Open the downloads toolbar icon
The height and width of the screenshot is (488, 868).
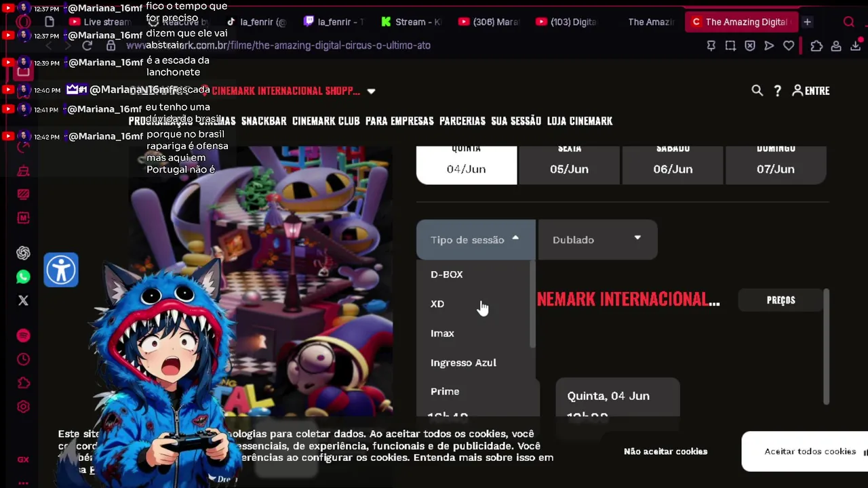(x=856, y=45)
